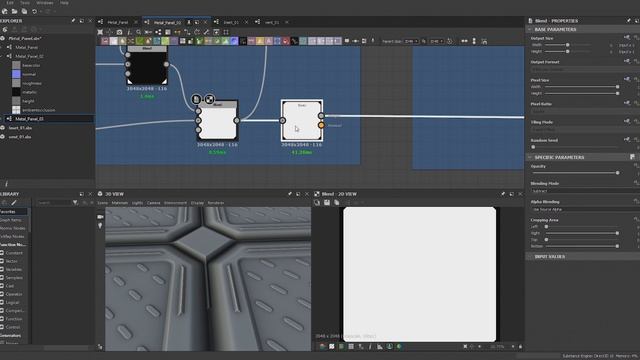Open the Materials menu in 3D View
The height and width of the screenshot is (360, 640).
120,203
